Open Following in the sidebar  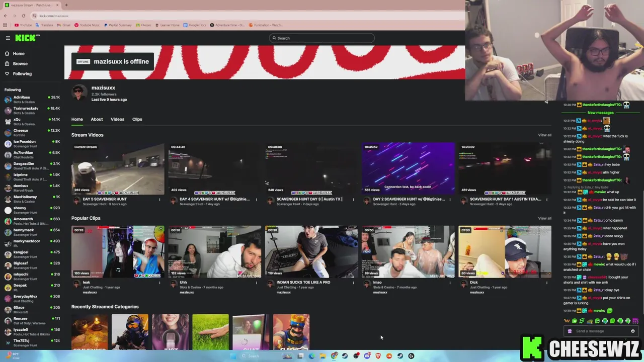(x=22, y=73)
